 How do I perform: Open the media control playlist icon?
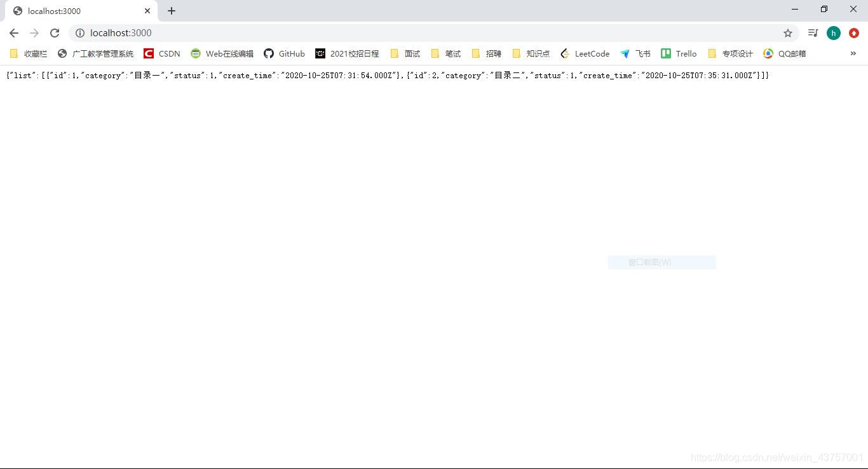coord(813,33)
